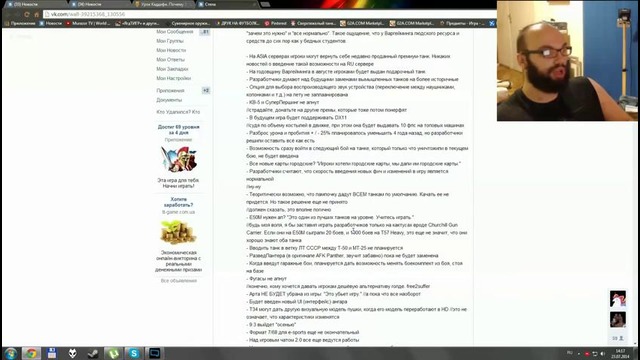Open the gold coins ad image
The width and height of the screenshot is (640, 360).
[178, 232]
